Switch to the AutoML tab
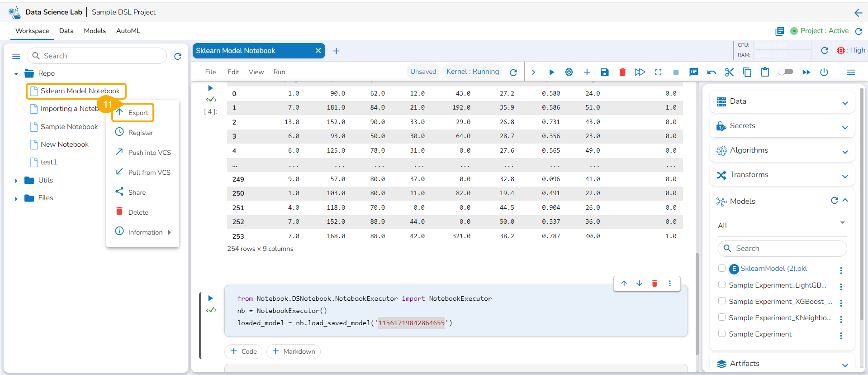This screenshot has height=375, width=868. click(x=128, y=31)
